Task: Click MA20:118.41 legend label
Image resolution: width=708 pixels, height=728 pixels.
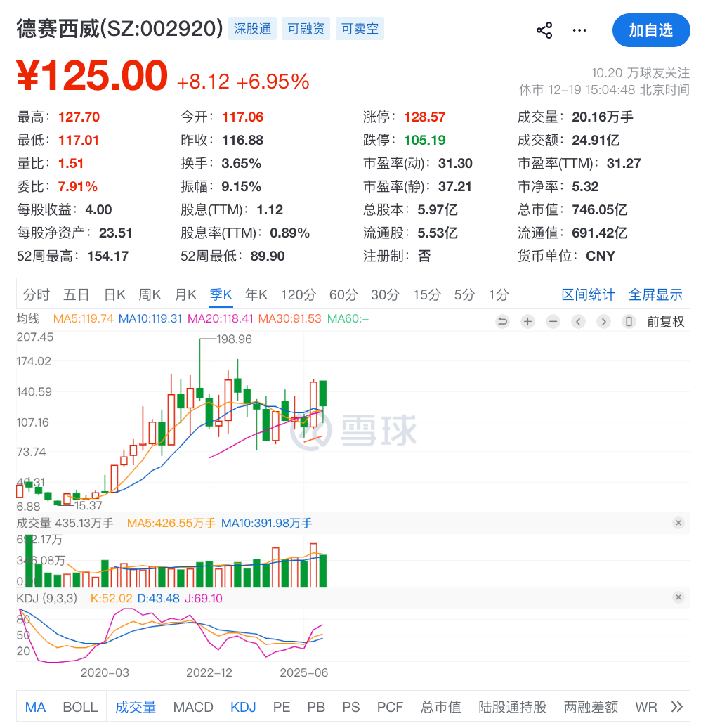Action: [221, 318]
